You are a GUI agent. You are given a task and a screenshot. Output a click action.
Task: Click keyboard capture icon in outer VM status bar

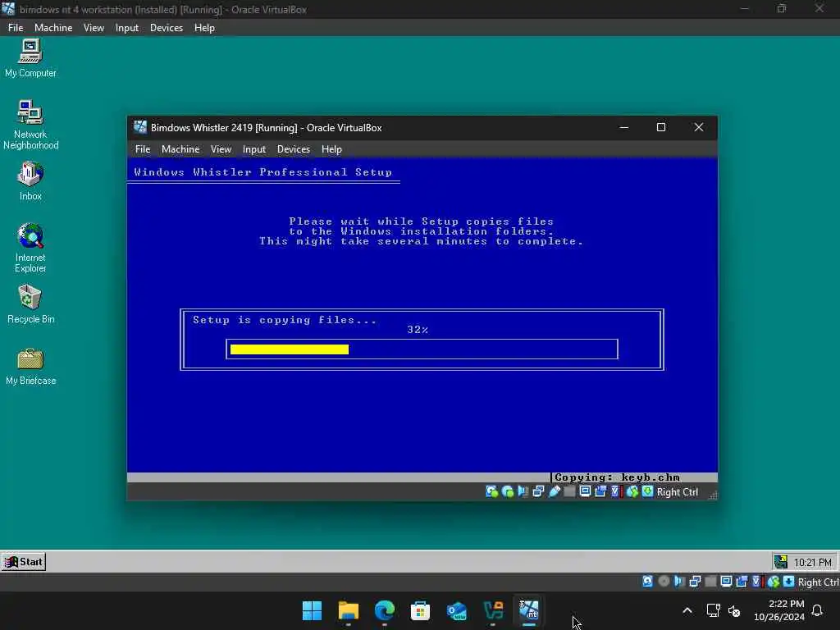(x=788, y=582)
